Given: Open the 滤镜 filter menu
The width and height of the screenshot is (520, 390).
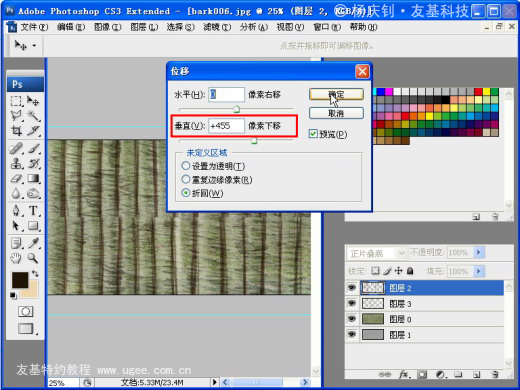Looking at the screenshot, I should pos(217,27).
